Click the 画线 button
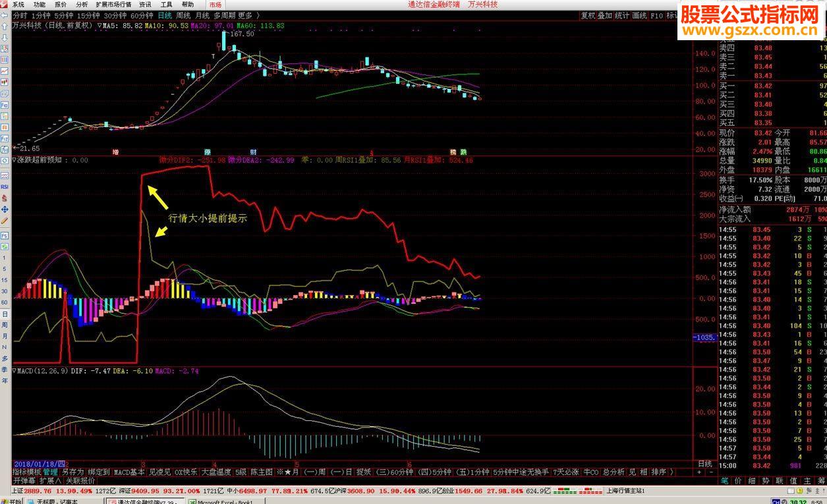Viewport: 827px width, 504px height. [x=639, y=16]
